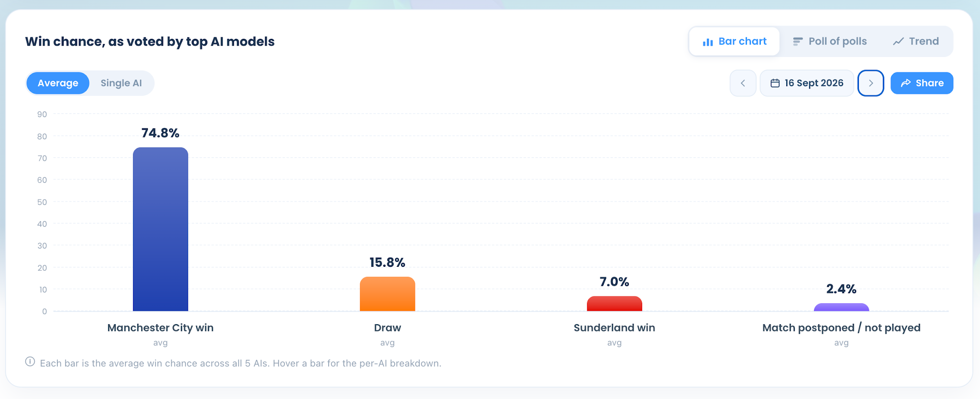Open the 16 Sept 2026 date picker
This screenshot has width=980, height=399.
click(x=807, y=83)
